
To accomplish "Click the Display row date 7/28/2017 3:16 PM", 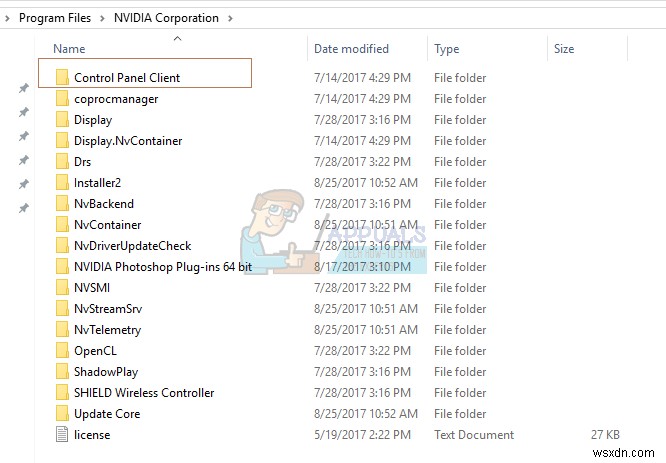I will point(362,120).
